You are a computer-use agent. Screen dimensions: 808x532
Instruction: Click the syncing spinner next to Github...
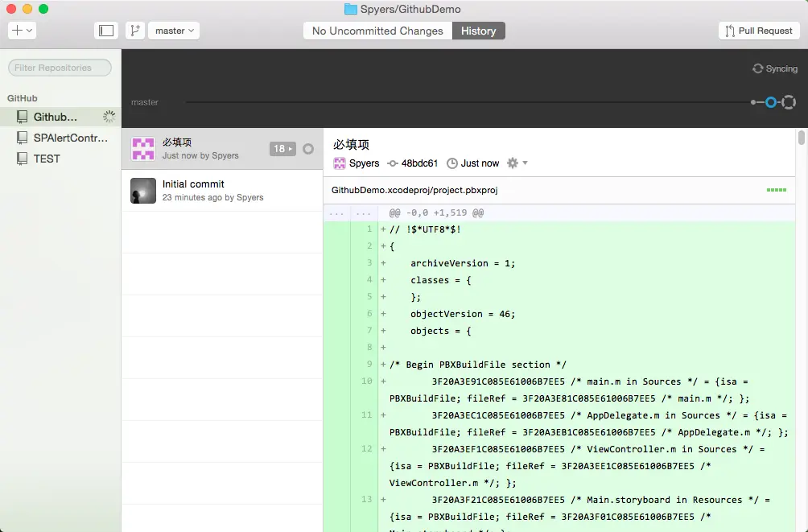109,117
